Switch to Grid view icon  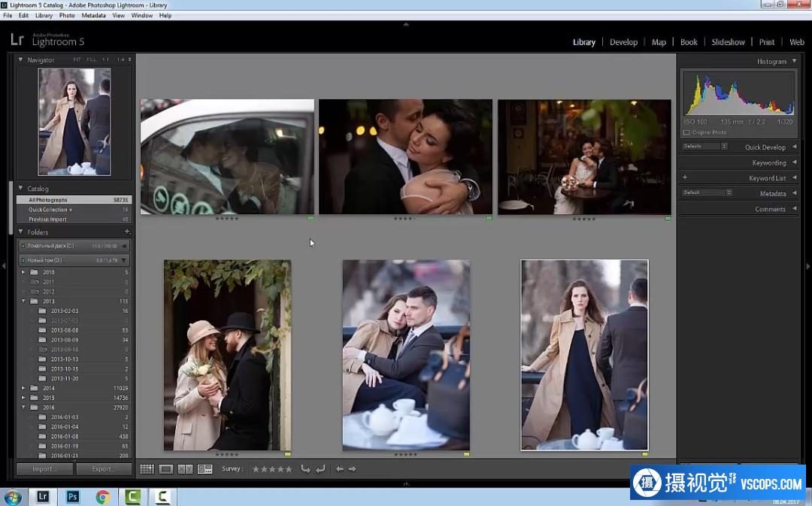(x=147, y=469)
